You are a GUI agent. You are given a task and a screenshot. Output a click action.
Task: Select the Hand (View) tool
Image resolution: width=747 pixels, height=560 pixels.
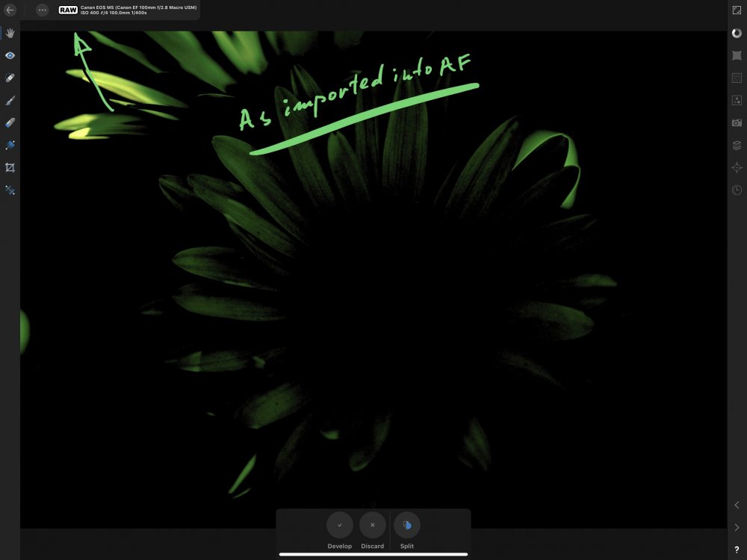pyautogui.click(x=10, y=34)
